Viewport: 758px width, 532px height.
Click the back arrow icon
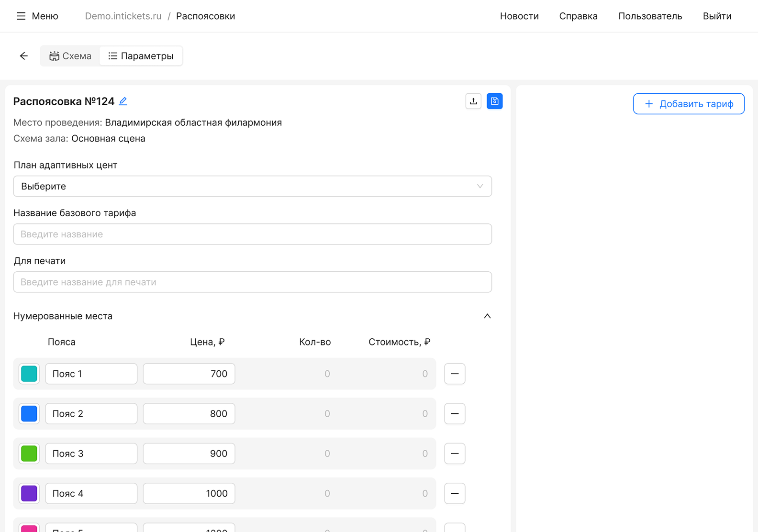tap(24, 56)
